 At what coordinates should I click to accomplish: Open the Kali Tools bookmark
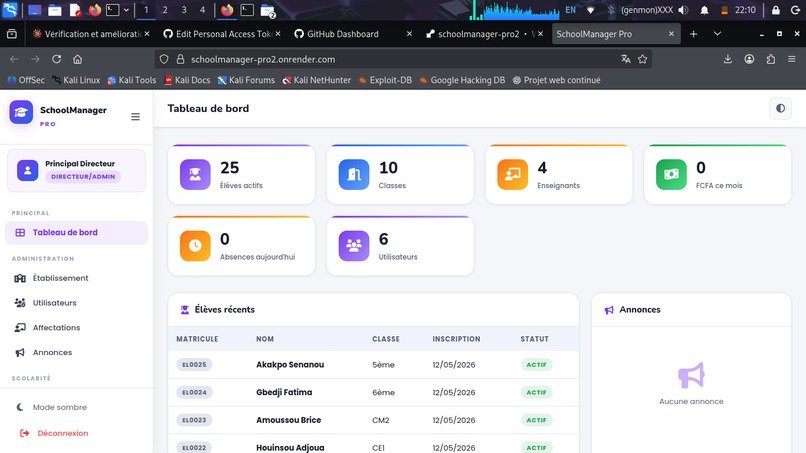132,80
